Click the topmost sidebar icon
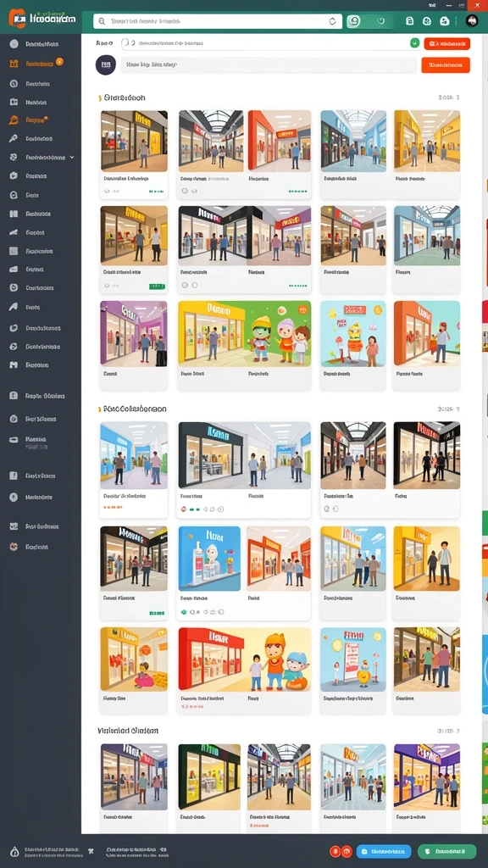488x868 pixels. (14, 44)
